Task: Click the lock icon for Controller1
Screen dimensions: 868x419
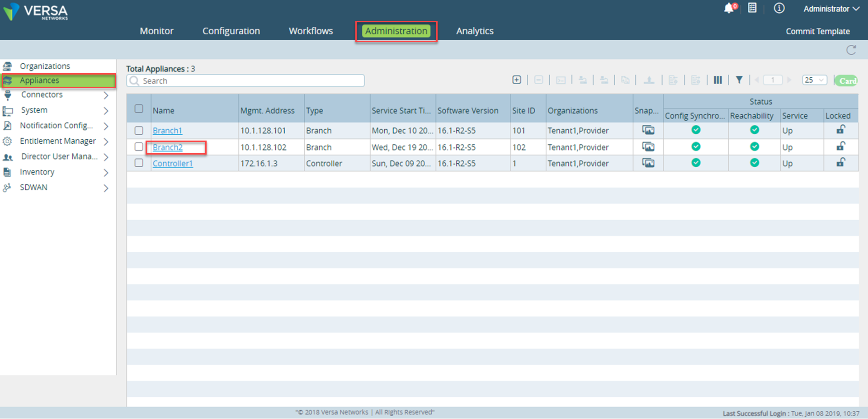Action: 840,162
